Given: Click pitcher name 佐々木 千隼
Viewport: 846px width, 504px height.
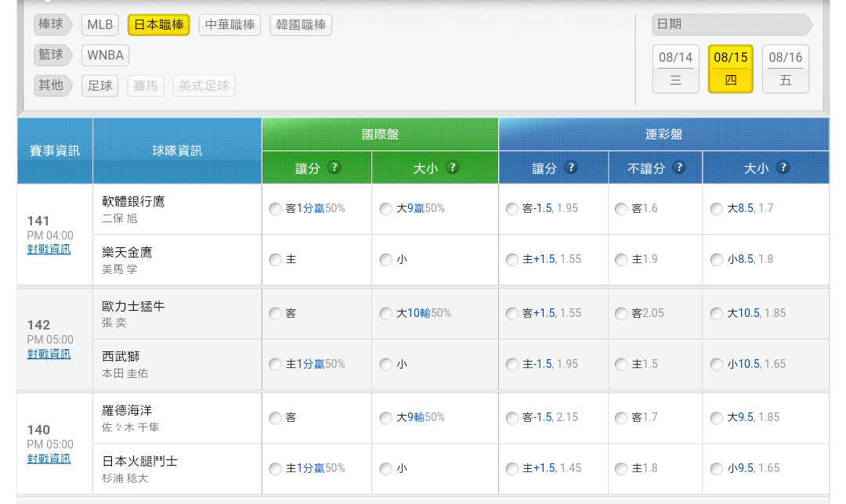Looking at the screenshot, I should [x=131, y=427].
